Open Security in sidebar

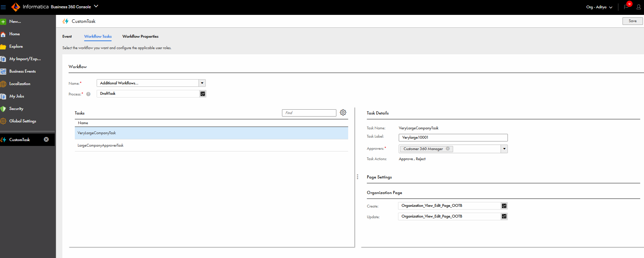coord(16,109)
